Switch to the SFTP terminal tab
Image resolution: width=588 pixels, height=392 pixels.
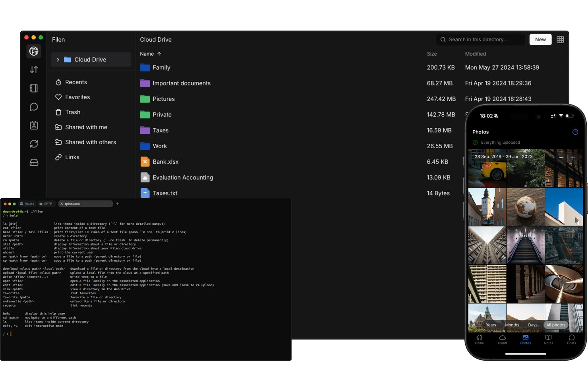click(46, 204)
